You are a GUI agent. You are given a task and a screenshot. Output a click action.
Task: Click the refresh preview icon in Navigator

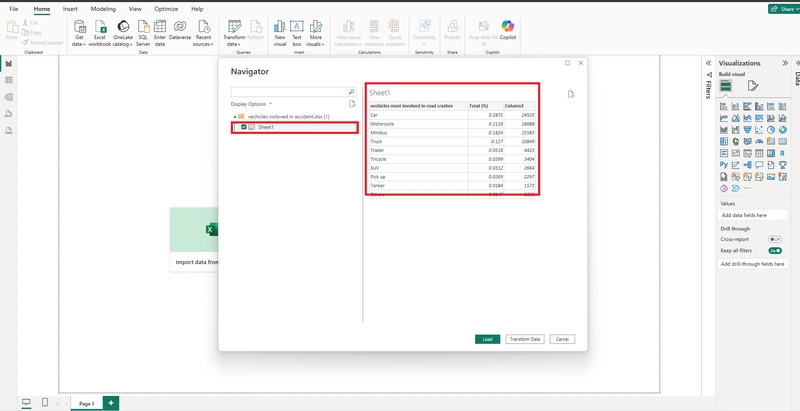[x=571, y=94]
